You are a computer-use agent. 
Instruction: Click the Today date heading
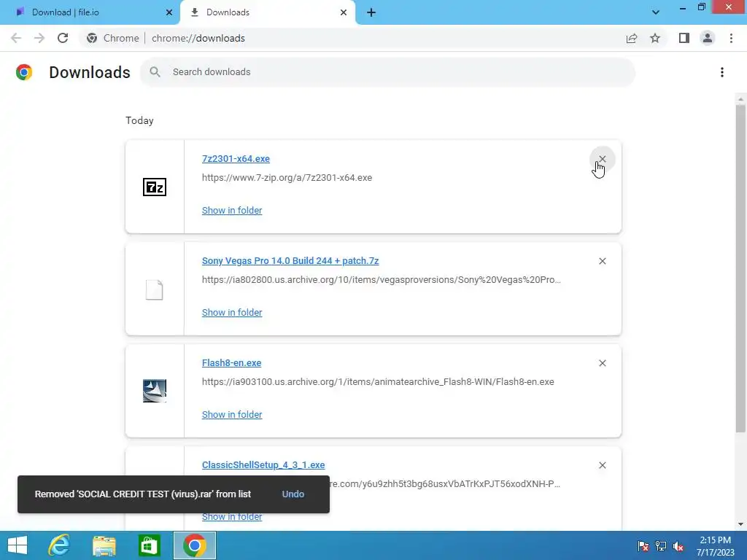pyautogui.click(x=139, y=120)
